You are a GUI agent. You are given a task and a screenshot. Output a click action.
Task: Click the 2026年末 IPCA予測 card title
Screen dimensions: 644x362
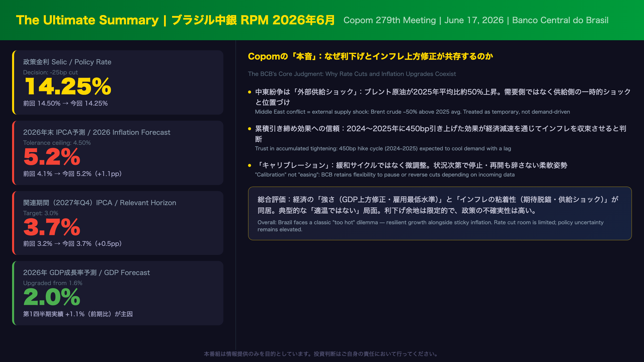[x=97, y=132]
